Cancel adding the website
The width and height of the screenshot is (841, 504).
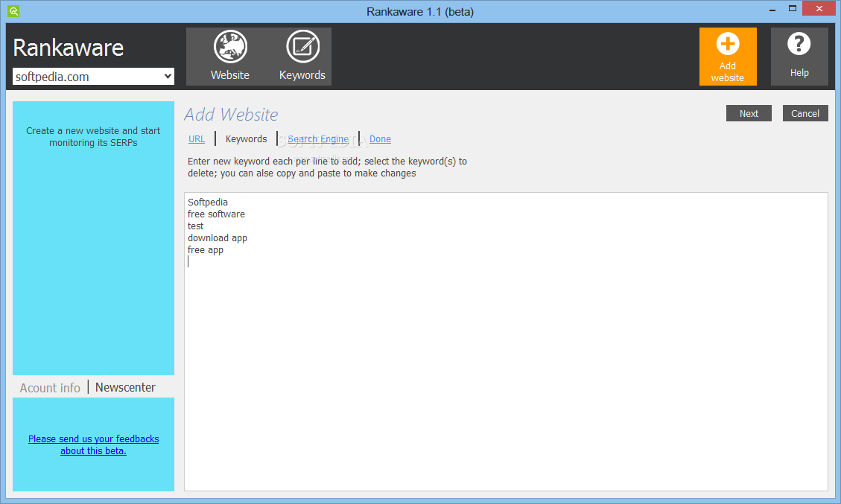[805, 113]
